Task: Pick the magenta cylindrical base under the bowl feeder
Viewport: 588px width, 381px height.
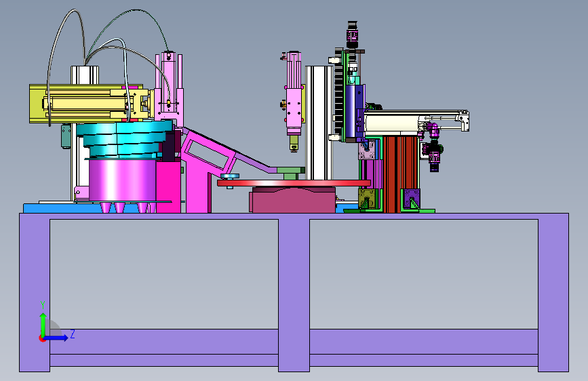Action: [122, 180]
